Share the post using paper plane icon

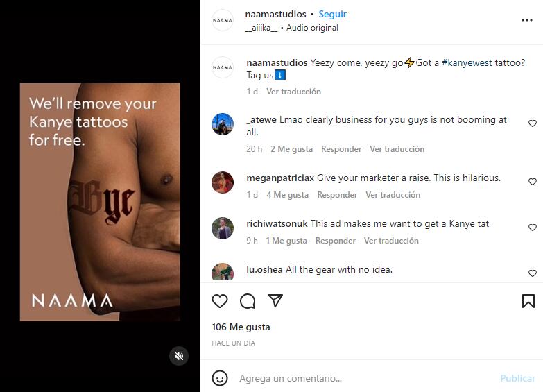[275, 301]
